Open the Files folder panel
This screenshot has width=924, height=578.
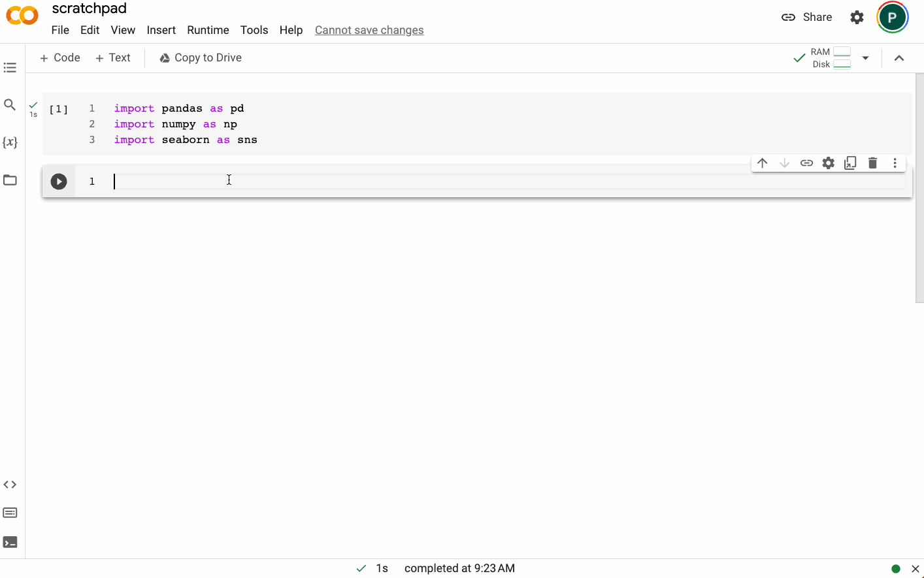pos(10,180)
